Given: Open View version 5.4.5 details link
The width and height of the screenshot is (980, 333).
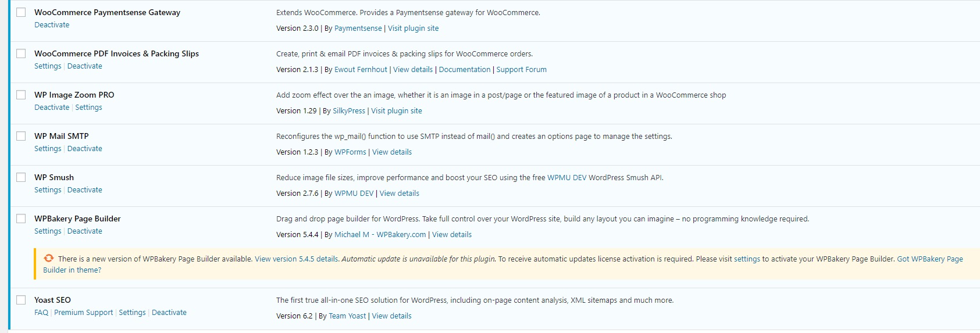Looking at the screenshot, I should (x=297, y=259).
